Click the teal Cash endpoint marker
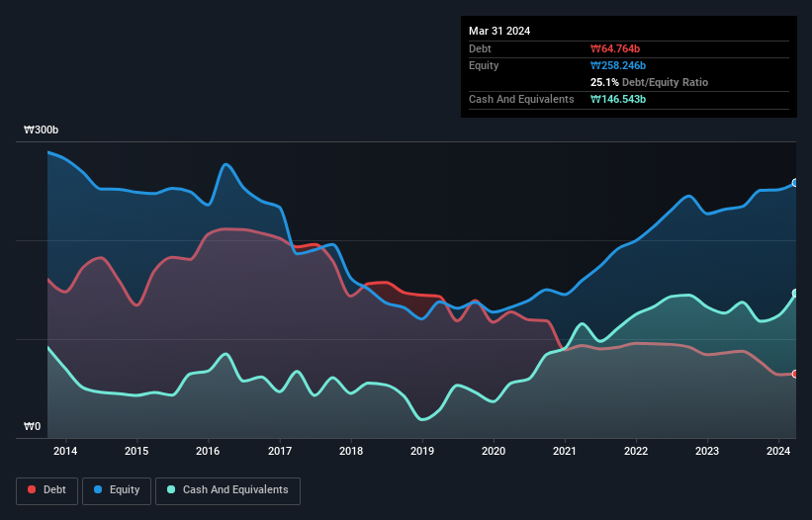 pos(795,294)
